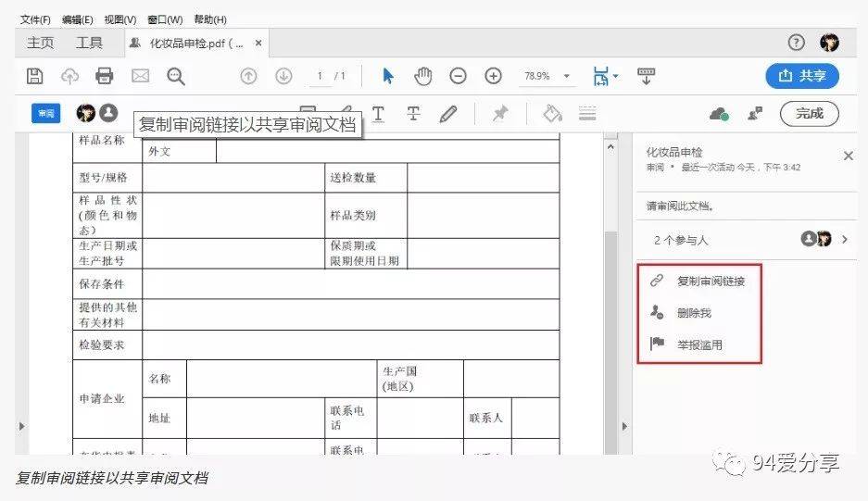
Task: Click the find text magnifier icon
Action: pos(176,76)
